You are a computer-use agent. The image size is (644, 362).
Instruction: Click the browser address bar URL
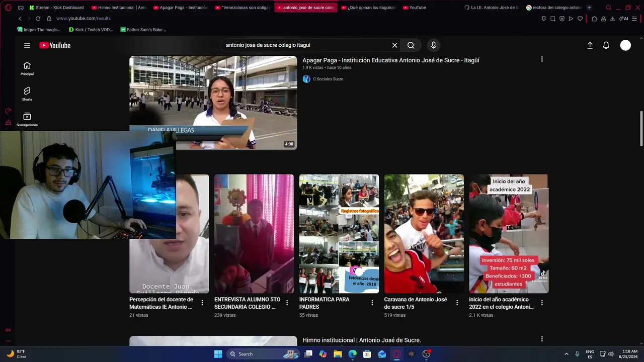click(84, 19)
